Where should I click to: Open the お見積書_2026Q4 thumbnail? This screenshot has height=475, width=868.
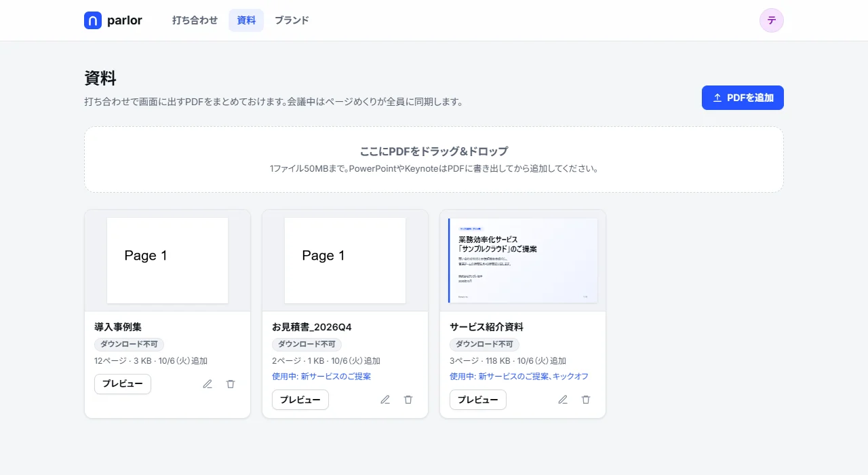click(345, 261)
